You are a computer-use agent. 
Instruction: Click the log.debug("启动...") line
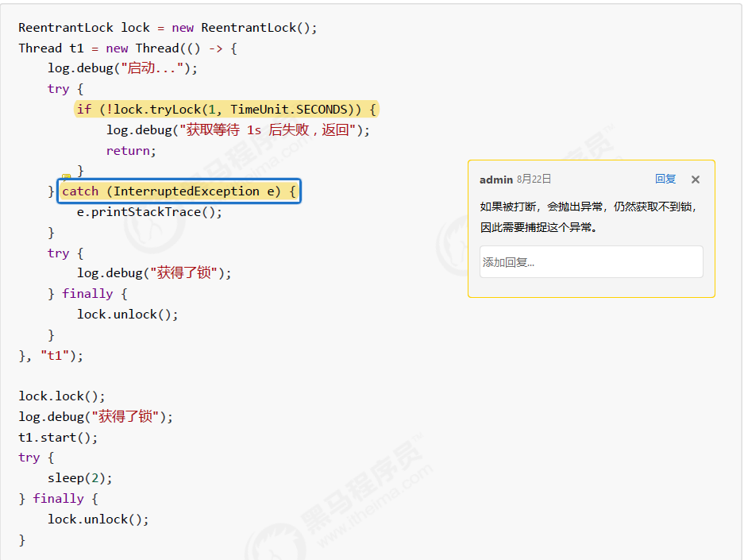point(122,68)
